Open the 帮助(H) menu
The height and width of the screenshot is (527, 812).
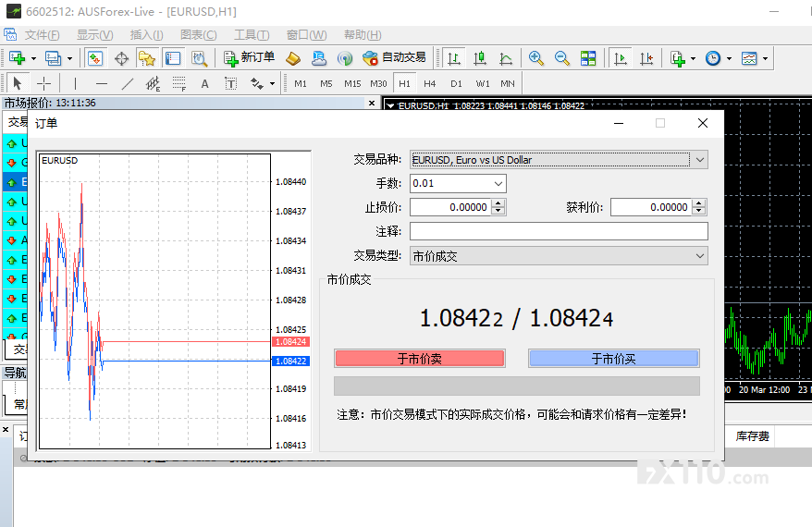click(363, 35)
